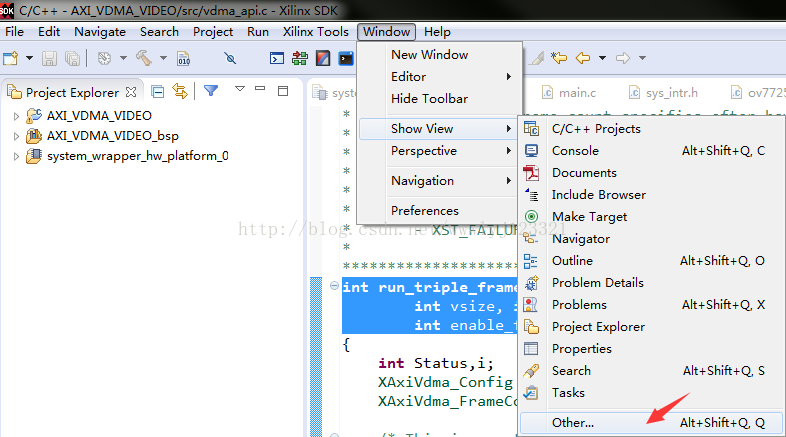Expand system_wrapper_hw_platform_0 node
The image size is (786, 437).
16,156
